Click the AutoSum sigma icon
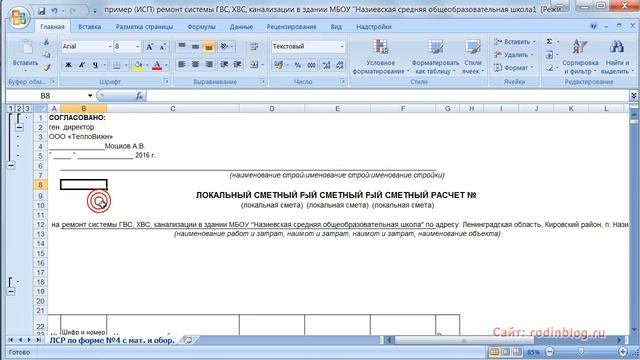640x360 pixels. pyautogui.click(x=549, y=42)
